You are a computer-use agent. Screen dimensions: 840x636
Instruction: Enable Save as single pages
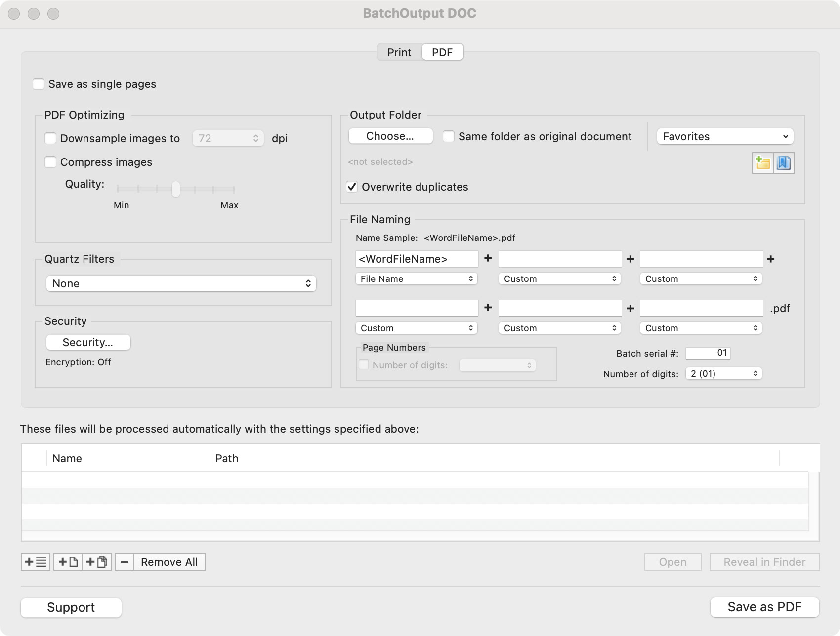coord(39,84)
